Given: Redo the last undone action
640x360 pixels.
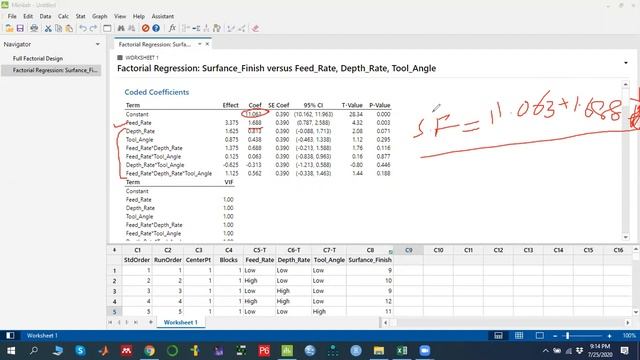Looking at the screenshot, I should [93, 28].
